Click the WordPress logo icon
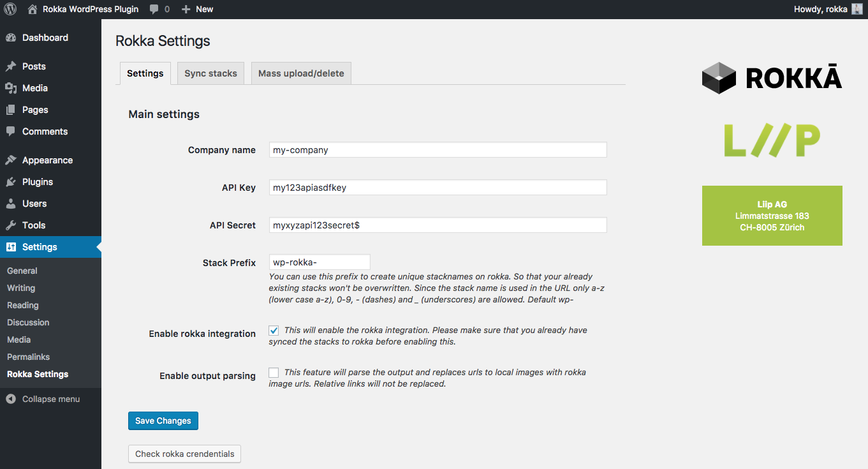 pos(10,9)
